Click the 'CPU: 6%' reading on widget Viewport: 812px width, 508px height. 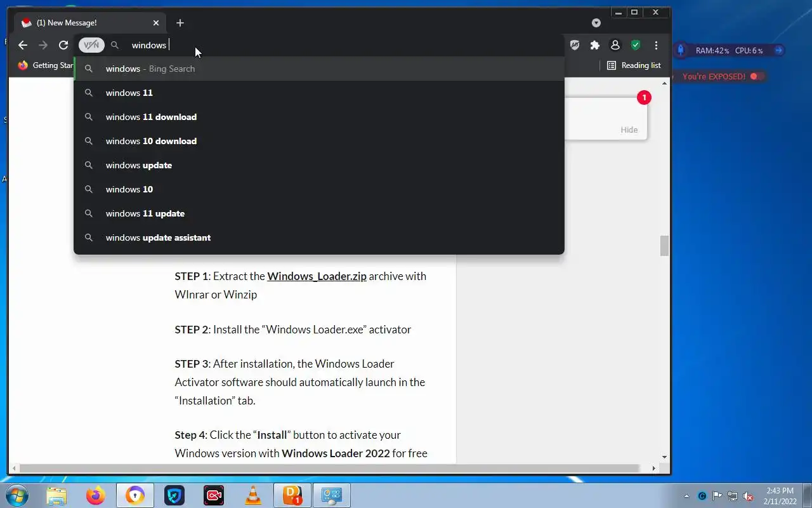coord(749,51)
